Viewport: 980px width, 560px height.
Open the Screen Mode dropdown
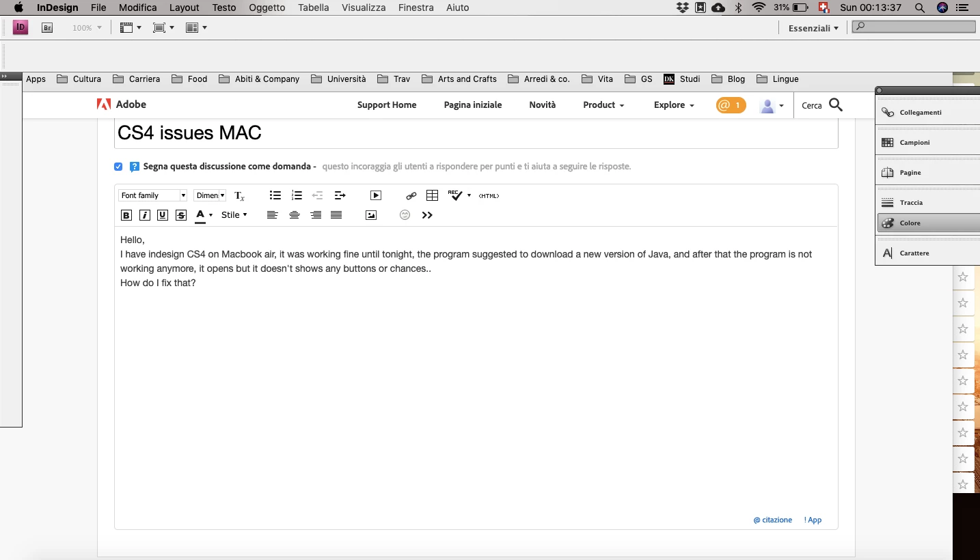pyautogui.click(x=163, y=28)
